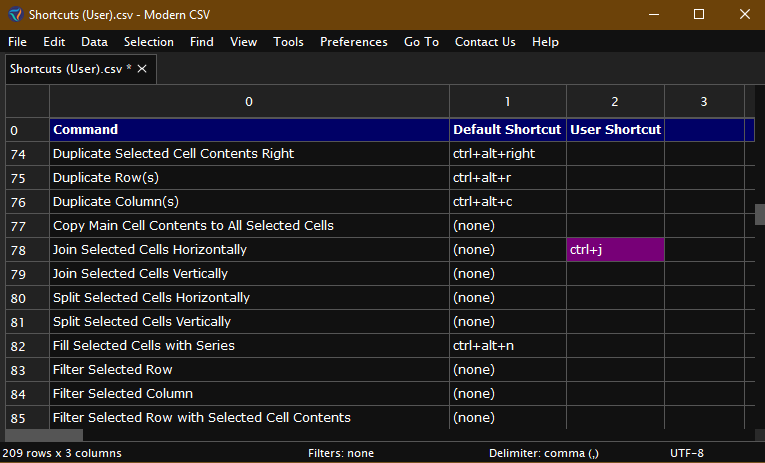Open the Help menu

pos(545,42)
